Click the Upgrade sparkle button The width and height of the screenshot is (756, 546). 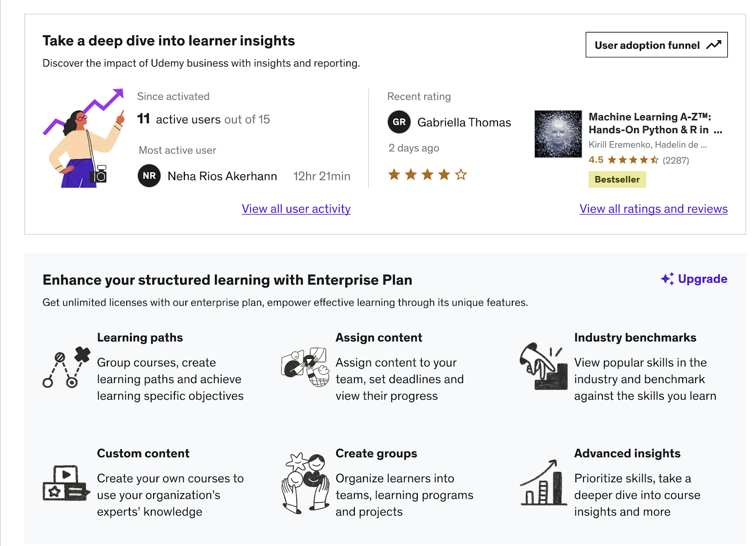coord(694,279)
